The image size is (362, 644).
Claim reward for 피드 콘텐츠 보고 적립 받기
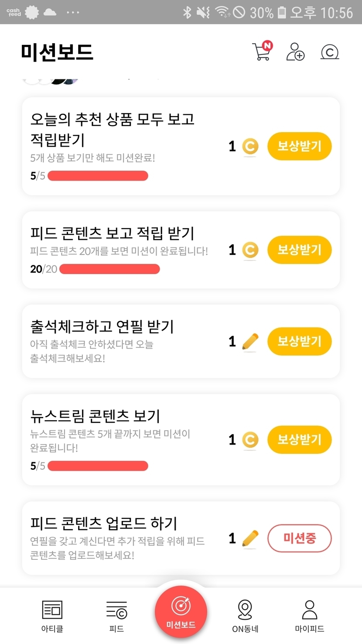pyautogui.click(x=299, y=250)
